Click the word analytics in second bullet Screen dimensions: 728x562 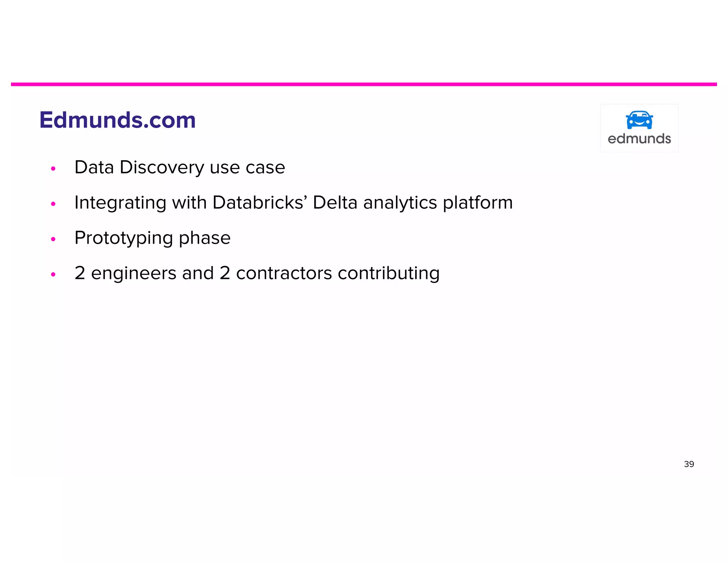point(400,203)
